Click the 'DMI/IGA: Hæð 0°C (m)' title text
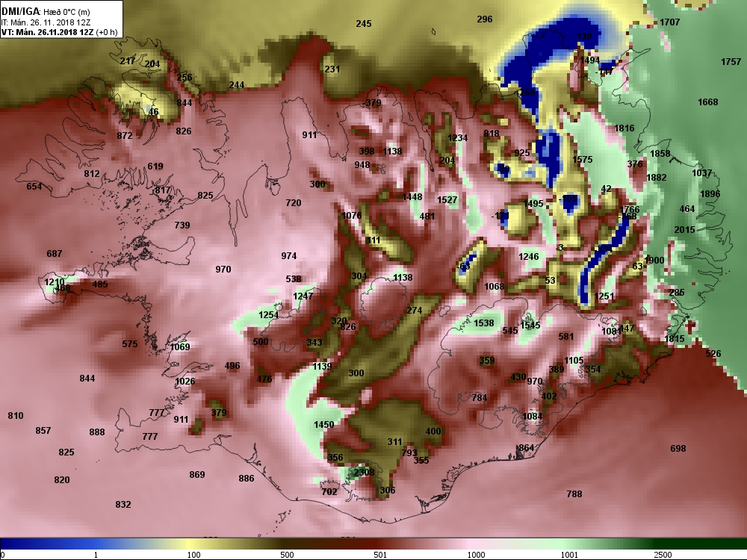Image resolution: width=747 pixels, height=560 pixels. point(46,11)
